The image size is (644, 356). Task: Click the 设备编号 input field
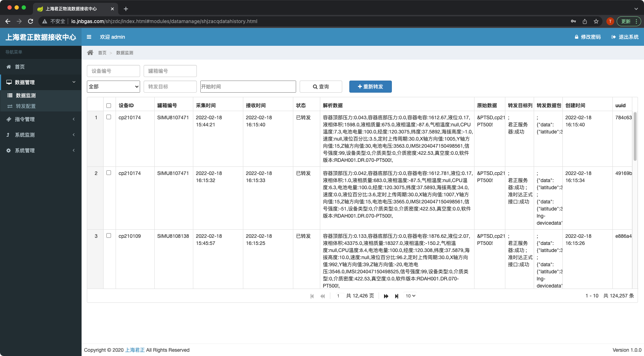point(113,71)
